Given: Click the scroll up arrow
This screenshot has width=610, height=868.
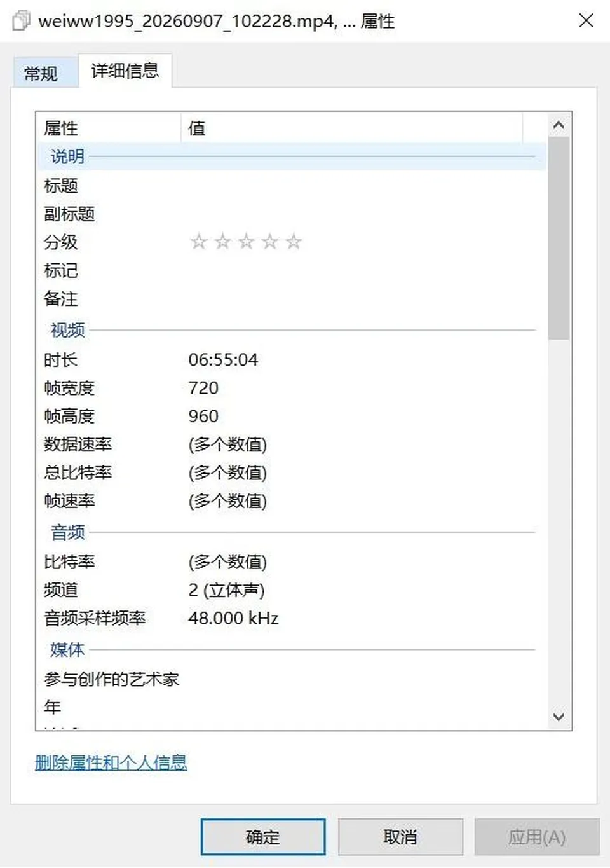Looking at the screenshot, I should 559,125.
